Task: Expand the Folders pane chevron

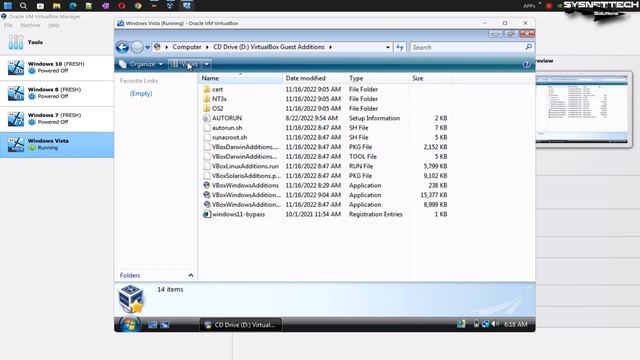Action: click(191, 276)
